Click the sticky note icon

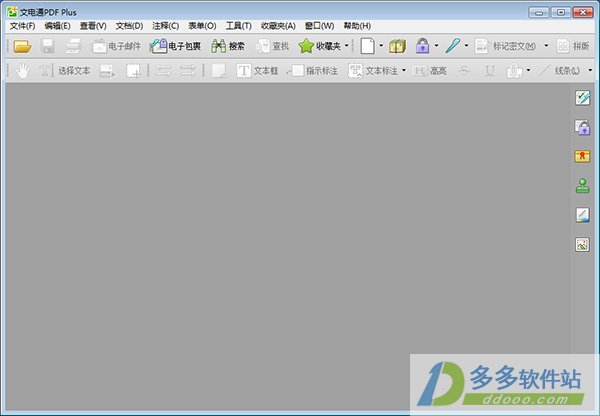pos(218,71)
